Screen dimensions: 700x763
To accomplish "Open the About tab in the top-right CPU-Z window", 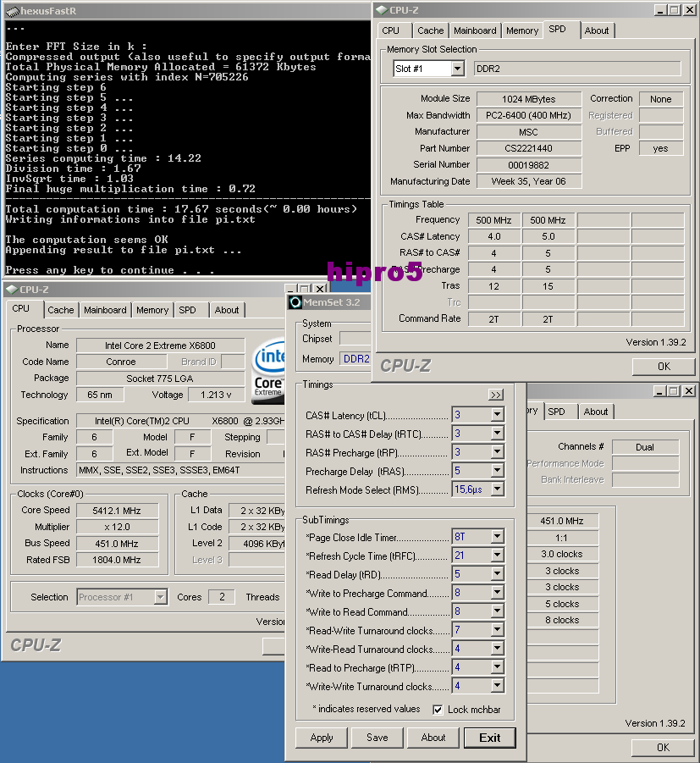I will point(597,30).
